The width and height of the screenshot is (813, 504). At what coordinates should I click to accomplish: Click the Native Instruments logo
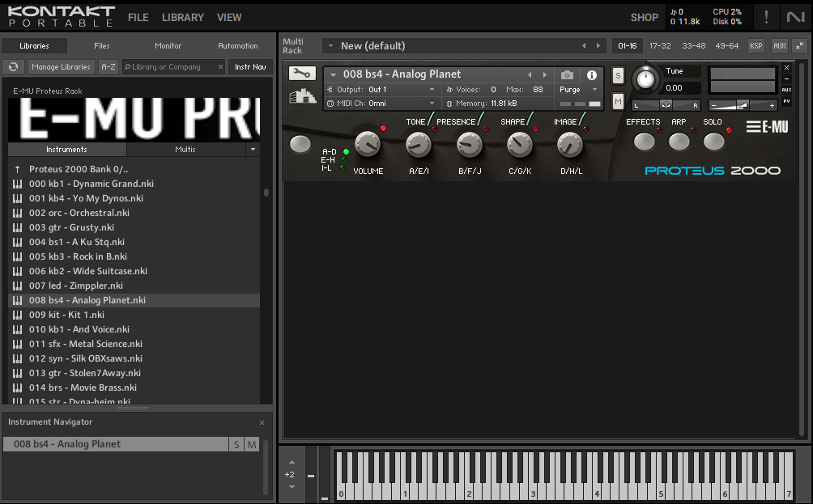[x=795, y=17]
